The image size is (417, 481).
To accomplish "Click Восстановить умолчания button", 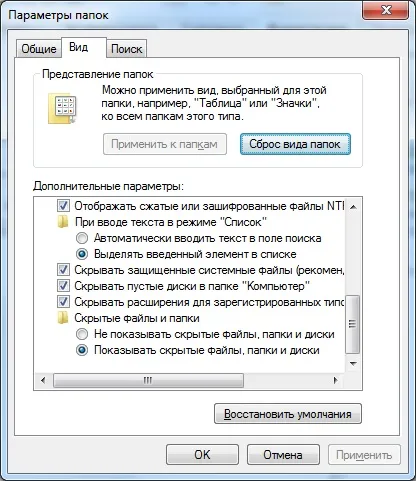I will coord(288,414).
